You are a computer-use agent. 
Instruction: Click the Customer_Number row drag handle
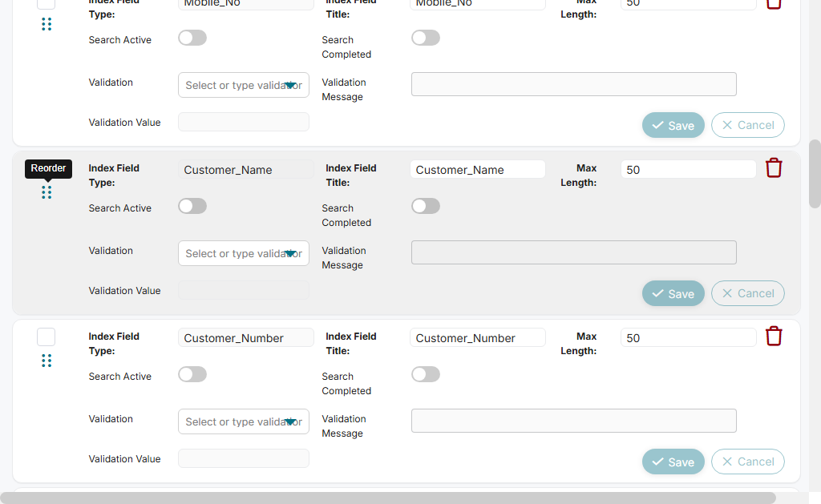click(x=47, y=361)
